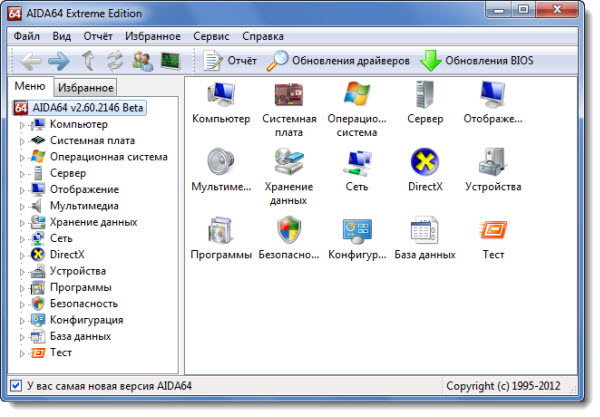Click the green refresh toolbar icon

pyautogui.click(x=115, y=61)
